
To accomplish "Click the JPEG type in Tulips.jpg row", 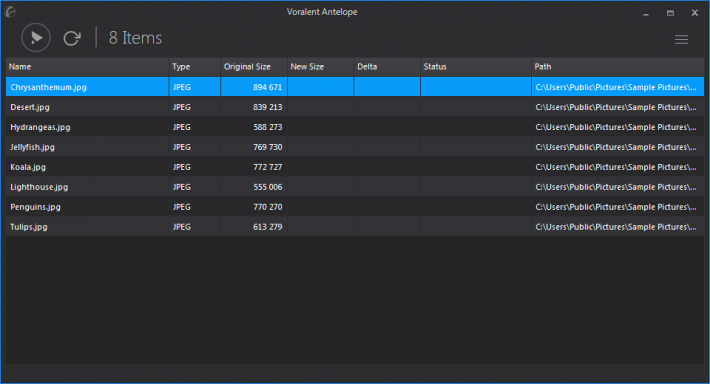I will pyautogui.click(x=182, y=227).
